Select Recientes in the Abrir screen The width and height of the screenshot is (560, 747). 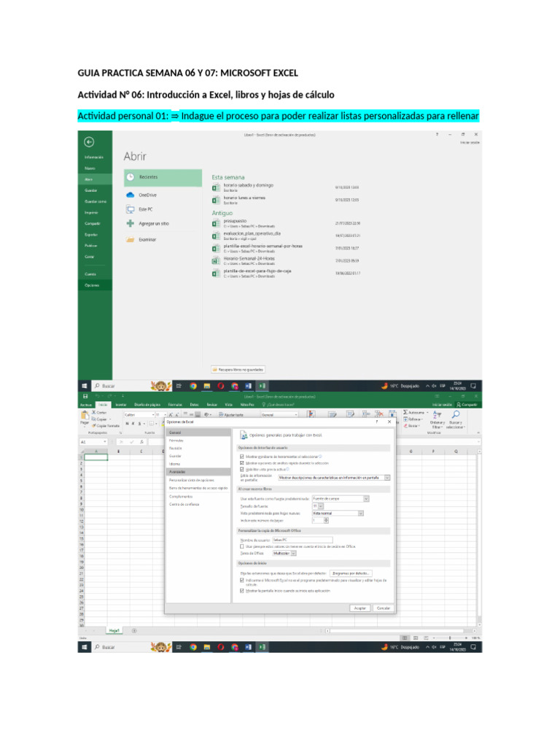click(x=163, y=177)
